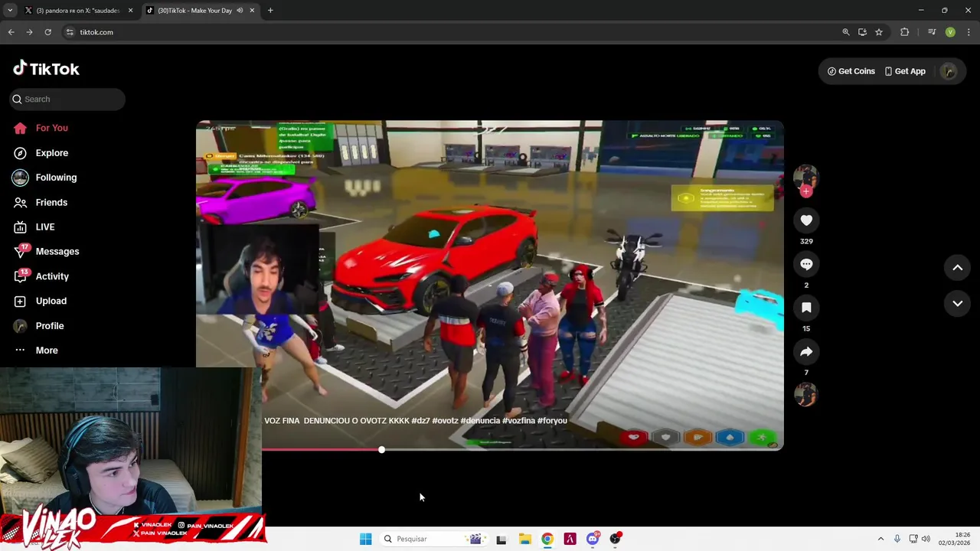Bookmark this page with the star
This screenshot has width=980, height=551.
tap(879, 32)
